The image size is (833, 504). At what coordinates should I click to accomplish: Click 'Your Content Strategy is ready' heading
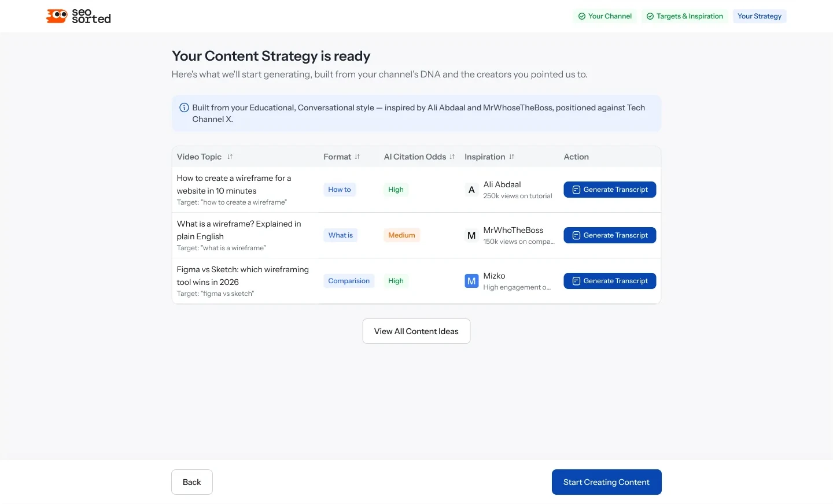(271, 56)
